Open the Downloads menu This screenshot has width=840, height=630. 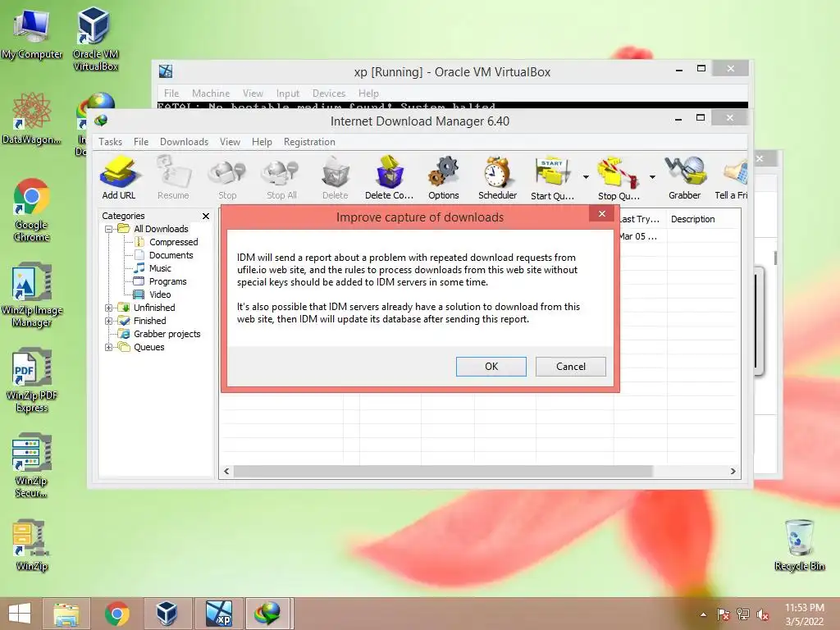(x=184, y=142)
